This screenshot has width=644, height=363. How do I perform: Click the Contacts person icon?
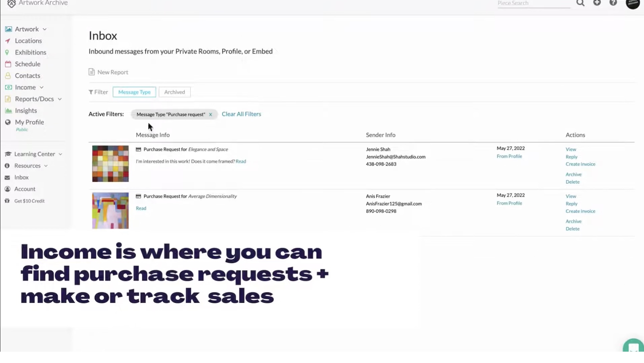tap(8, 76)
